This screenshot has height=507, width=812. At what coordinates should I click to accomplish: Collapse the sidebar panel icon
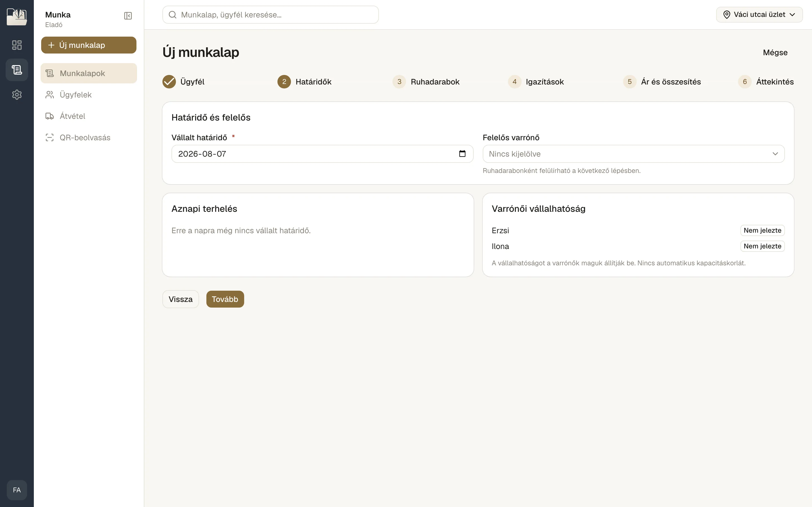coord(128,16)
